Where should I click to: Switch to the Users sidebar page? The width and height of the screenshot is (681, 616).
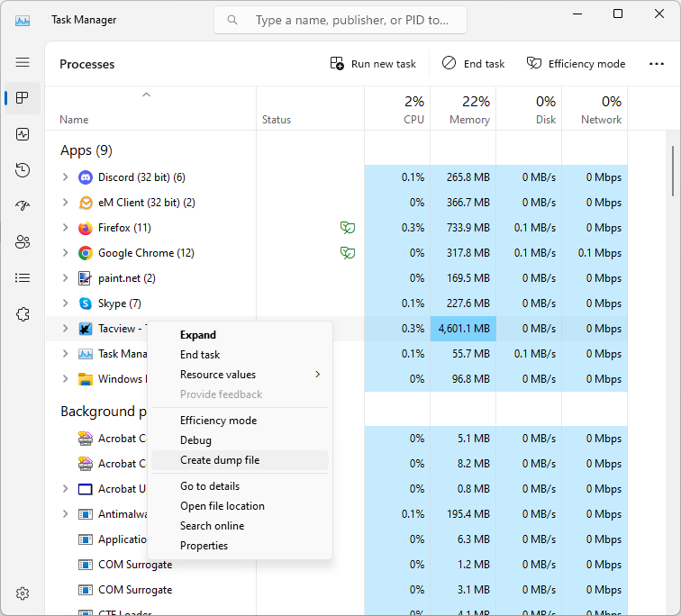23,242
